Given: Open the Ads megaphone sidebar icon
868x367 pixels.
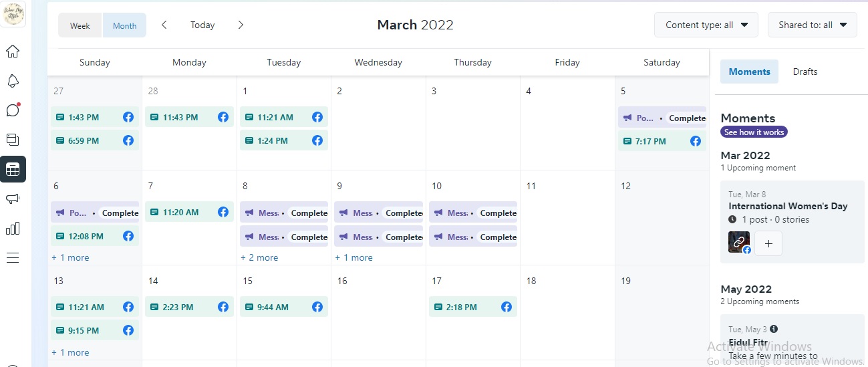Looking at the screenshot, I should pyautogui.click(x=13, y=199).
